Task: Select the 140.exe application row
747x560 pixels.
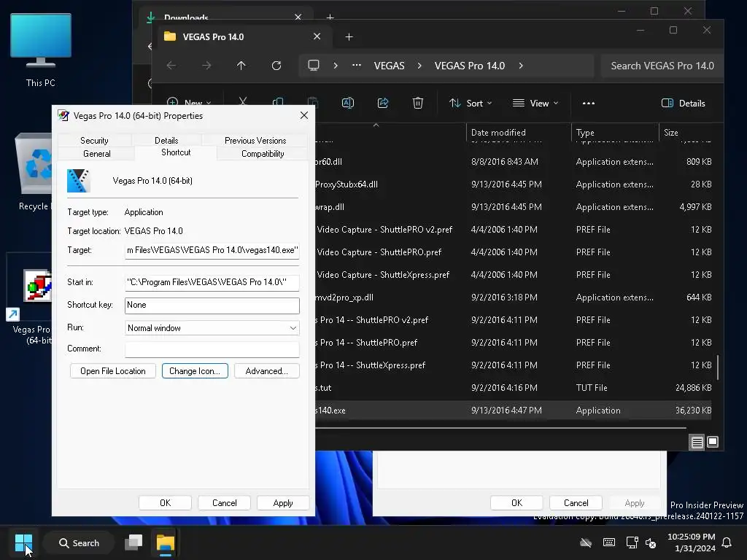Action: pos(513,411)
